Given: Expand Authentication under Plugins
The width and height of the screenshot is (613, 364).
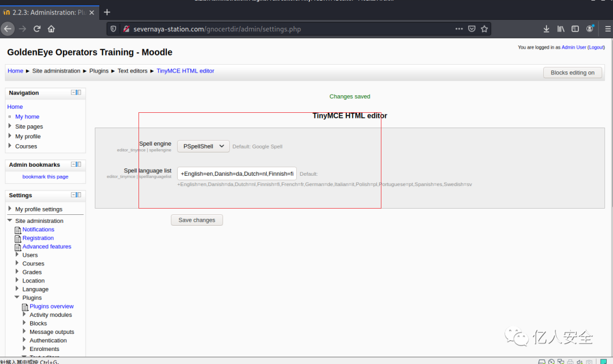Looking at the screenshot, I should (24, 340).
